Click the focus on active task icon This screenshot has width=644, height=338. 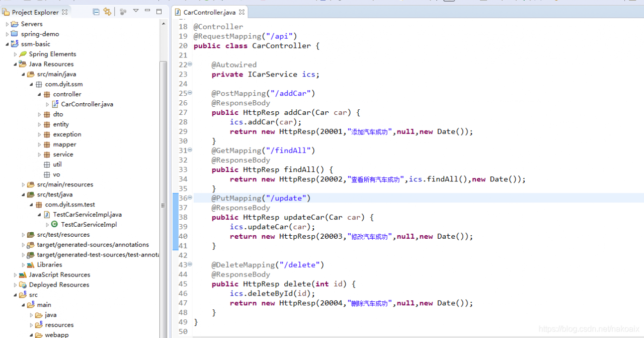pyautogui.click(x=123, y=12)
